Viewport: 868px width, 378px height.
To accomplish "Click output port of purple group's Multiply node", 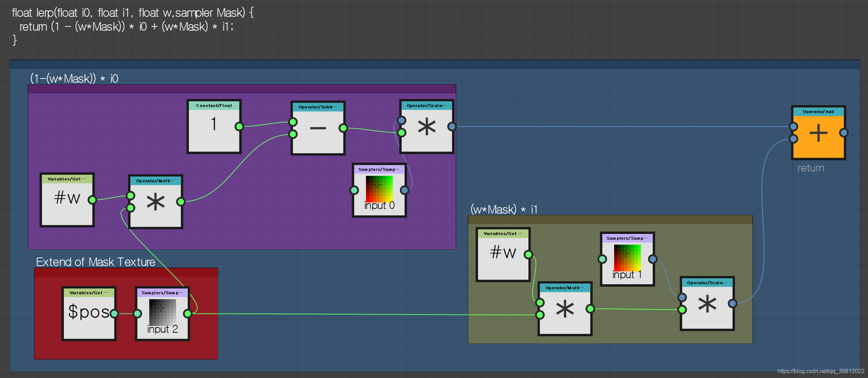I will [181, 202].
